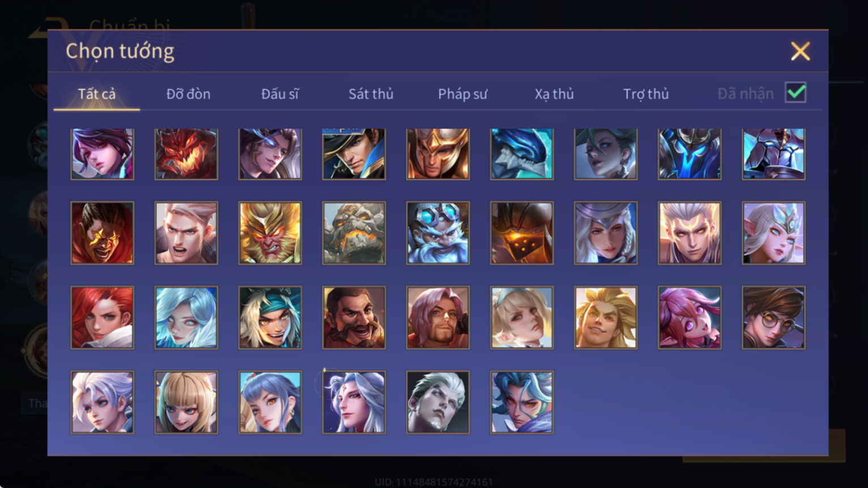Choose the golden-helmet warrior portrait
The height and width of the screenshot is (488, 868).
pyautogui.click(x=438, y=154)
